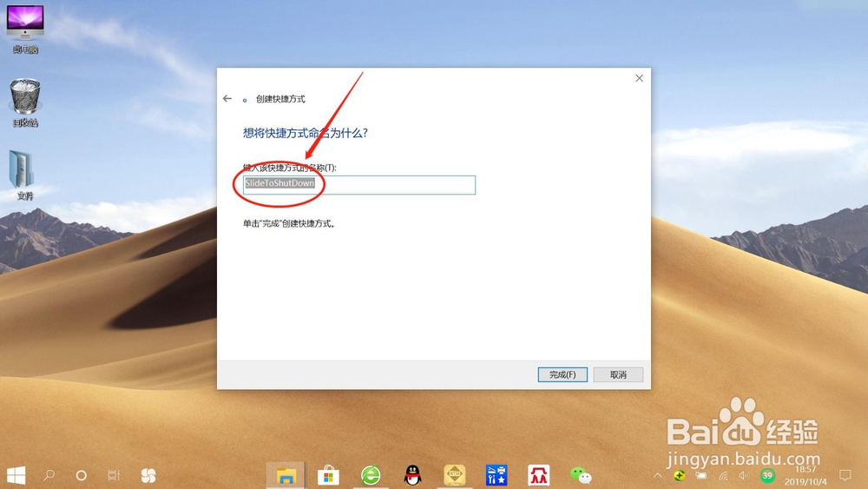Screen dimensions: 868x489
Task: Click the battery tray icon
Action: pos(701,475)
